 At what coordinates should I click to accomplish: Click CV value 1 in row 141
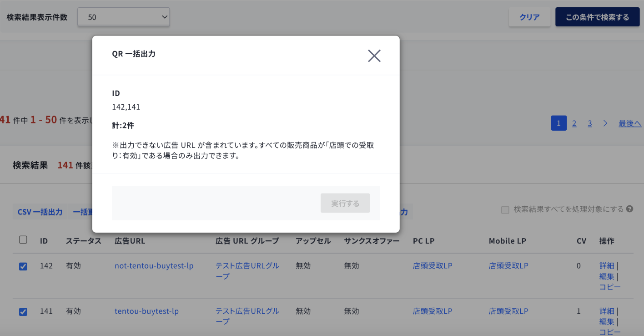click(579, 311)
